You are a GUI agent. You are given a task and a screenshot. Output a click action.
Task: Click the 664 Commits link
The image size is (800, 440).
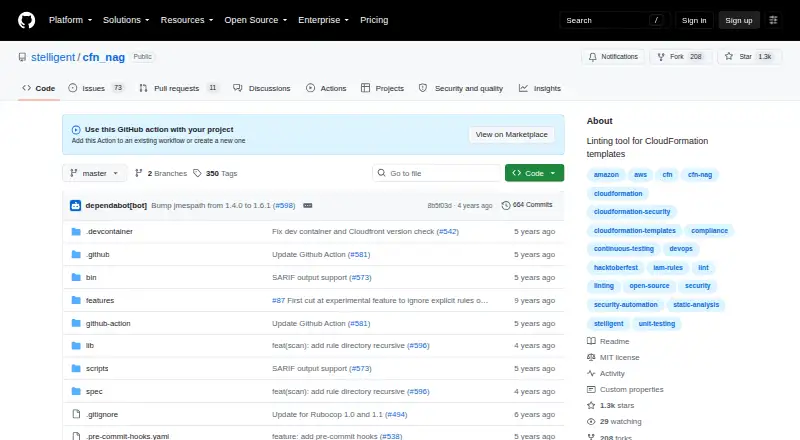pyautogui.click(x=527, y=205)
